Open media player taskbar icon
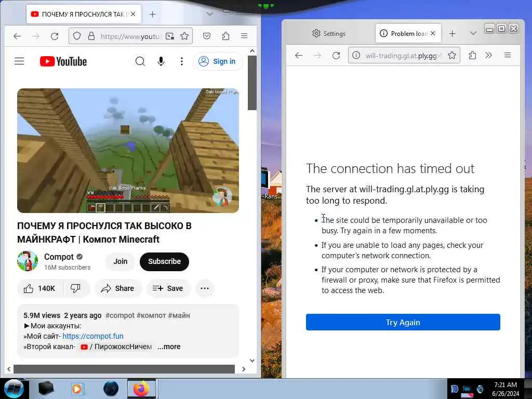 77,389
